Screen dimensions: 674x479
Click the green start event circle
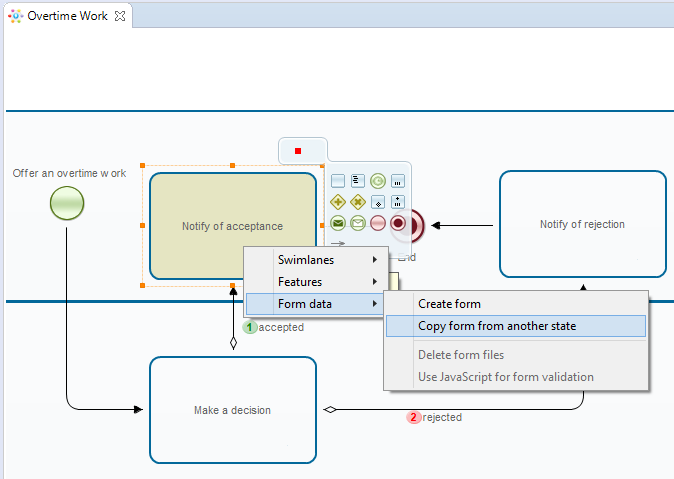pyautogui.click(x=67, y=204)
